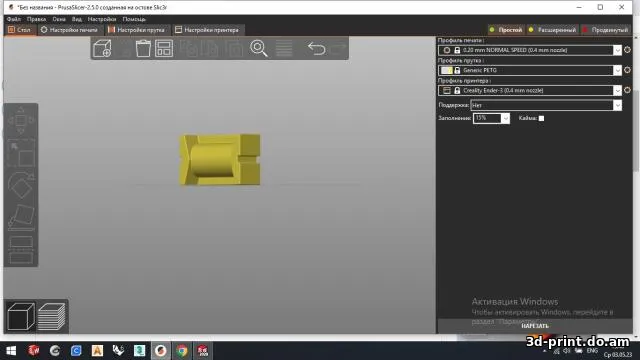
Task: Click the Add model cube icon
Action: [102, 49]
